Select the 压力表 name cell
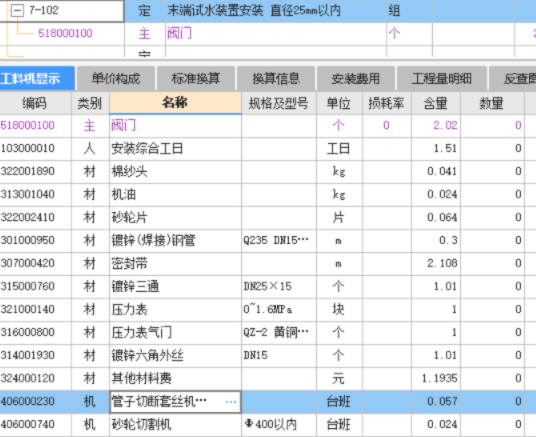The image size is (536, 437). tap(175, 309)
